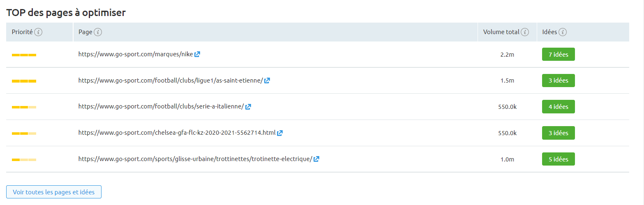Click the Volume total column header
The image size is (644, 205).
pos(502,32)
